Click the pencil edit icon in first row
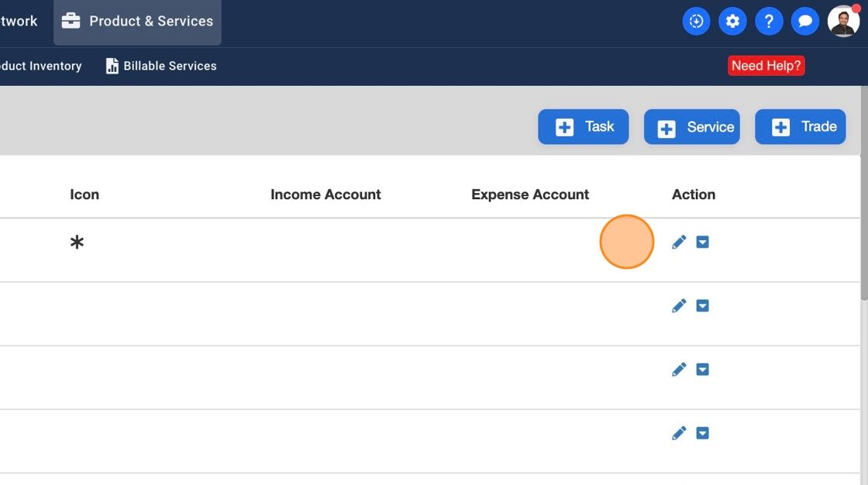This screenshot has width=868, height=485. click(x=679, y=242)
